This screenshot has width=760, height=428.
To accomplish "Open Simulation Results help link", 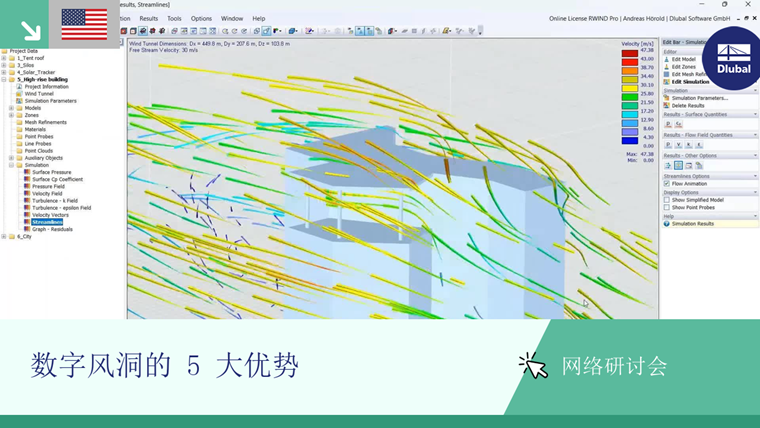I will (x=693, y=224).
